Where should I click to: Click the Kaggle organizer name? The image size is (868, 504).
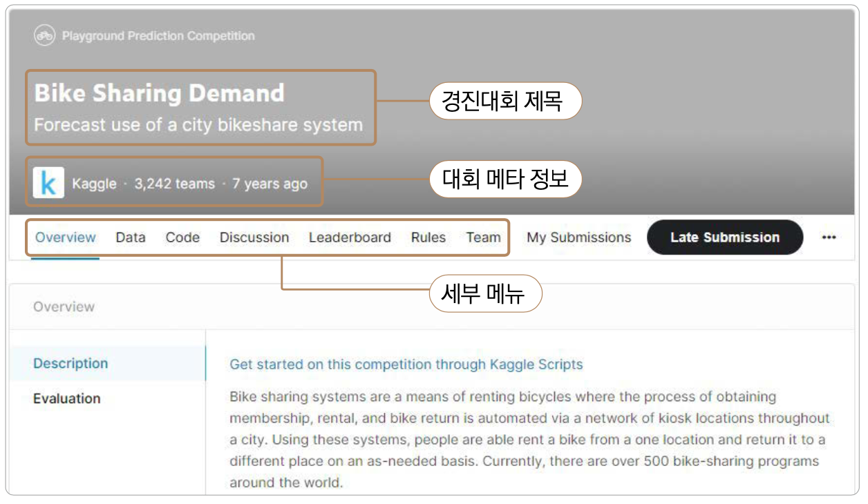tap(94, 184)
